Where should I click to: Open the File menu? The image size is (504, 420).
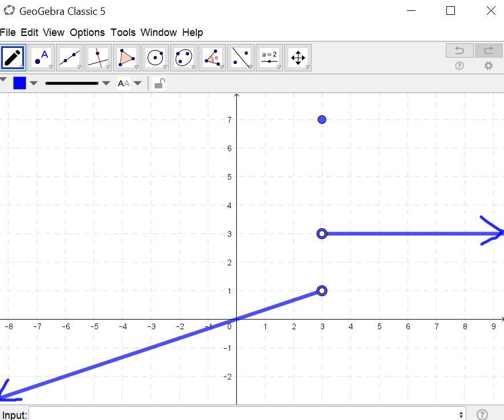coord(8,33)
